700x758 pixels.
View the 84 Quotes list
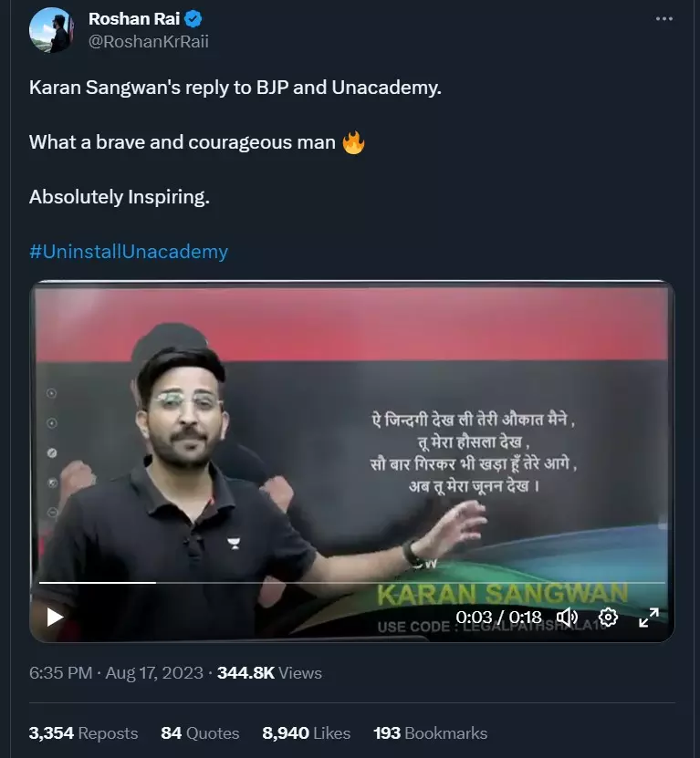point(200,732)
